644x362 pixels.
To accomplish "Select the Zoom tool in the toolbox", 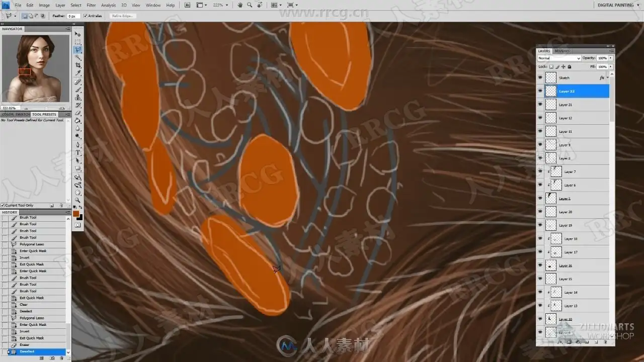I will pyautogui.click(x=78, y=200).
